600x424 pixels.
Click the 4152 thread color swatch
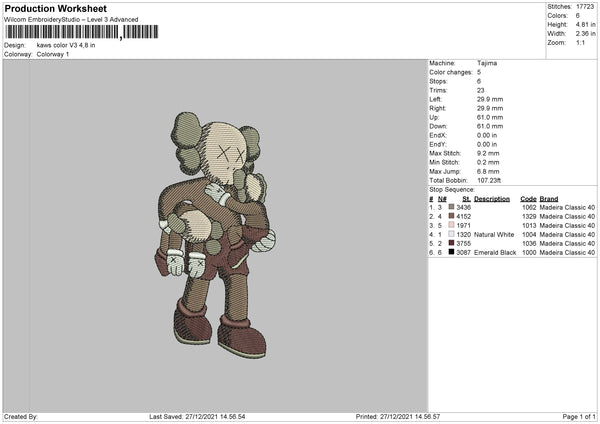(x=451, y=216)
